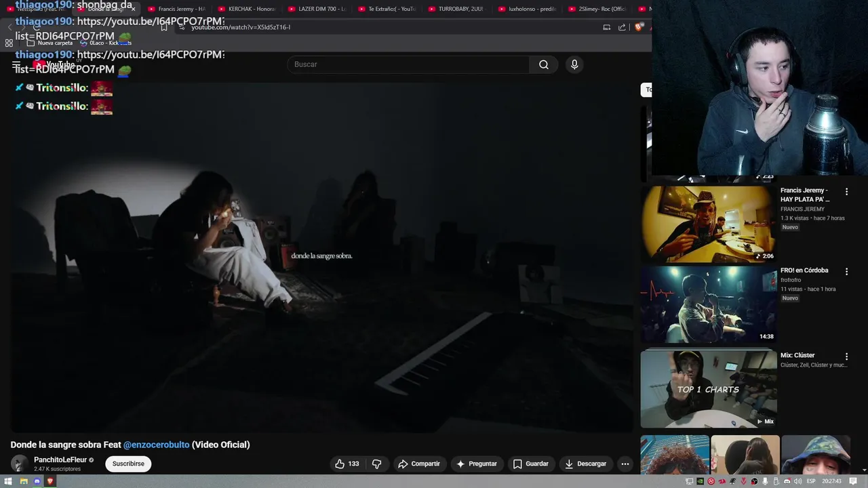Click the share page icon in address bar
868x488 pixels.
pyautogui.click(x=622, y=27)
